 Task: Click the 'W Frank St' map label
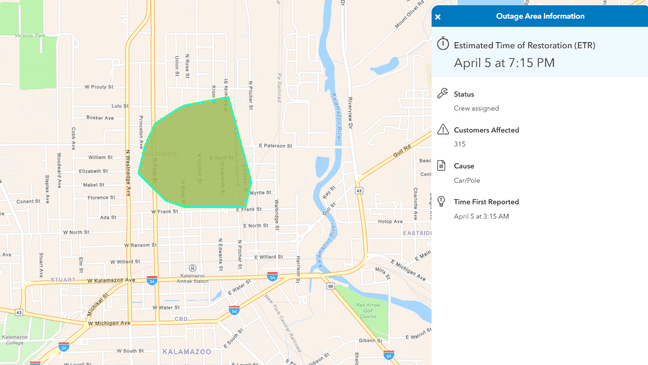[164, 211]
